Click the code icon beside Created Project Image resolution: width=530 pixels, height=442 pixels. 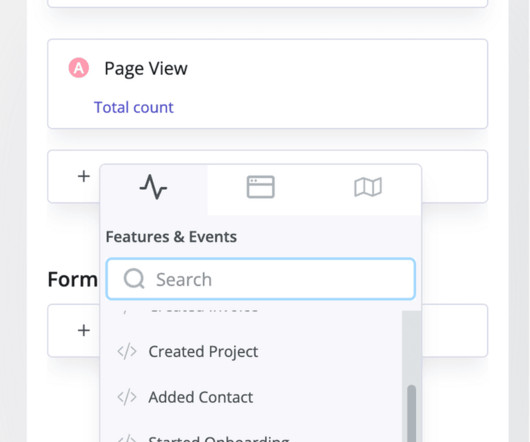tap(127, 351)
